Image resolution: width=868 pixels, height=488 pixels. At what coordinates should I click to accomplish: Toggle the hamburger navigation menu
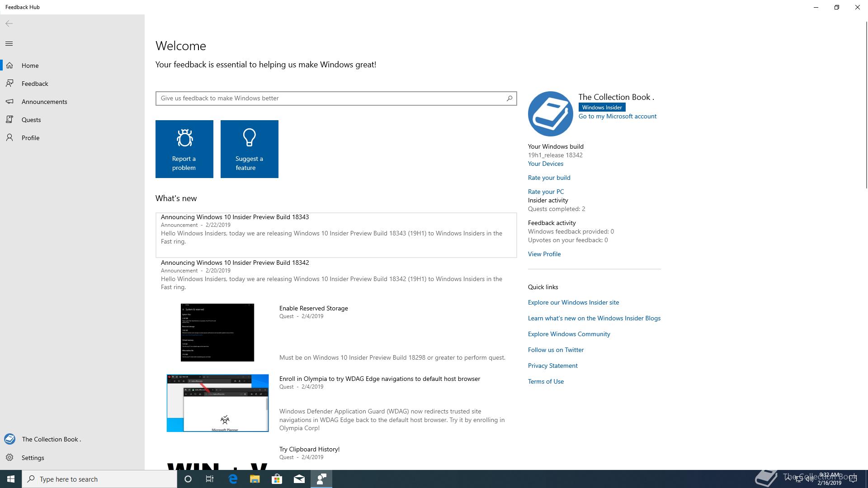(x=9, y=43)
